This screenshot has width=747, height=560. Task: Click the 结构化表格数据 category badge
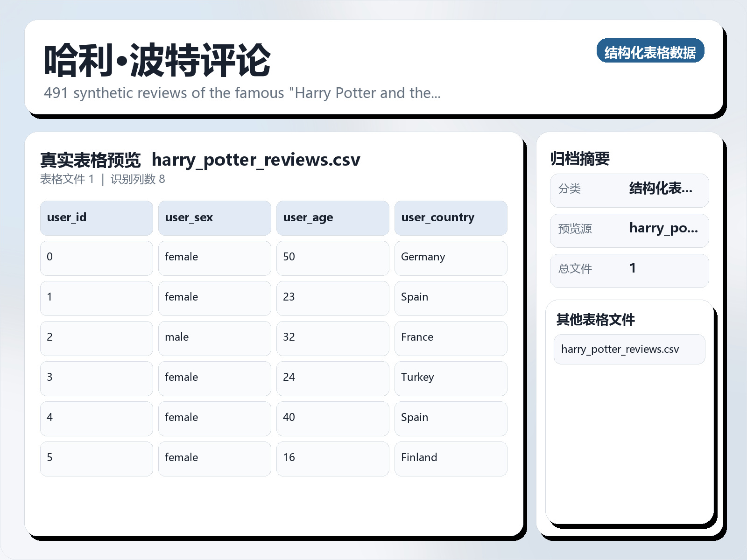(651, 52)
